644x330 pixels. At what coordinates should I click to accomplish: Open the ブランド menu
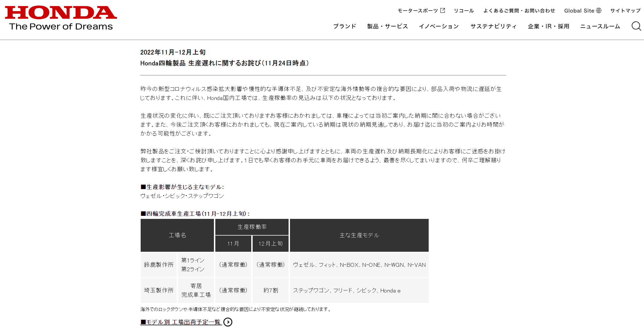pyautogui.click(x=345, y=26)
